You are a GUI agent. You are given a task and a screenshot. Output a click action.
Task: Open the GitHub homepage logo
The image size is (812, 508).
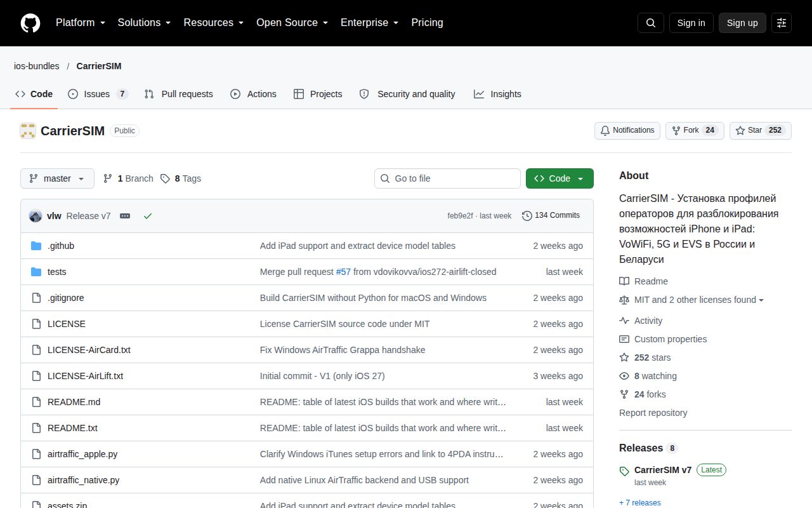[30, 23]
